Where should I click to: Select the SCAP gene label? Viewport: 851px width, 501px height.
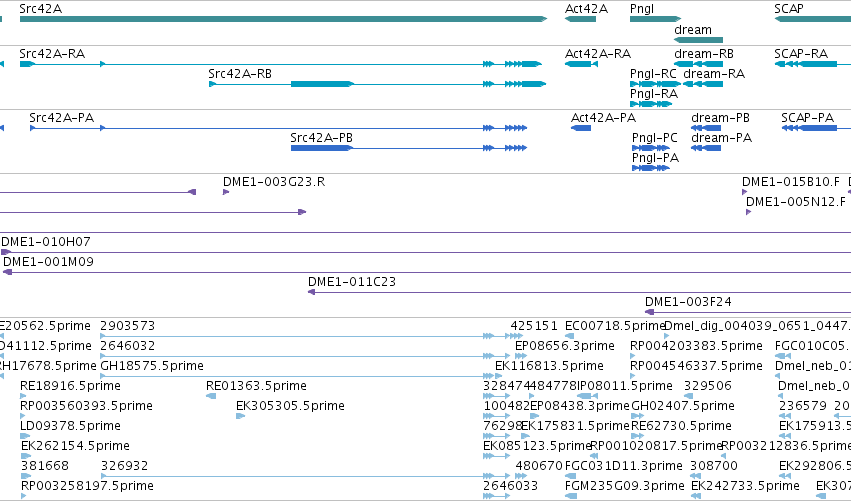click(x=789, y=9)
